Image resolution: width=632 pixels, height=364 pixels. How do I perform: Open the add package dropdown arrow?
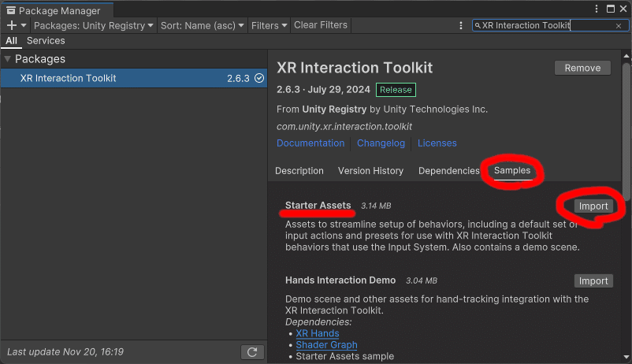(24, 25)
